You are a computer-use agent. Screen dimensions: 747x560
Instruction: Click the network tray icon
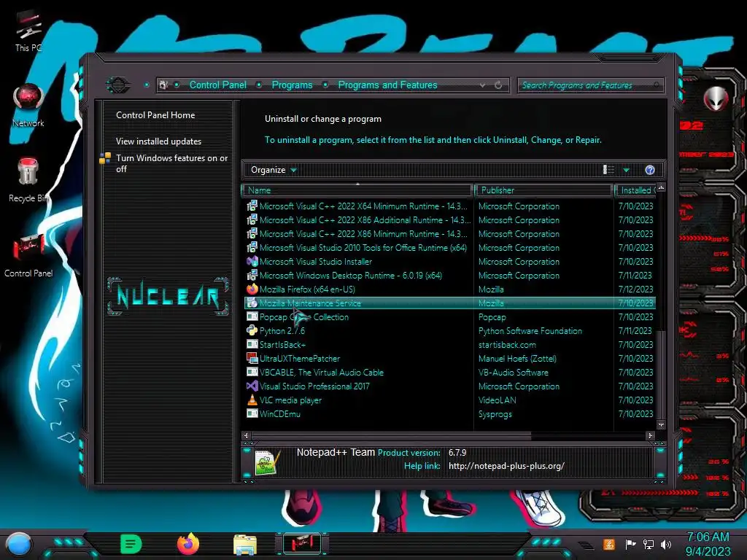(648, 544)
